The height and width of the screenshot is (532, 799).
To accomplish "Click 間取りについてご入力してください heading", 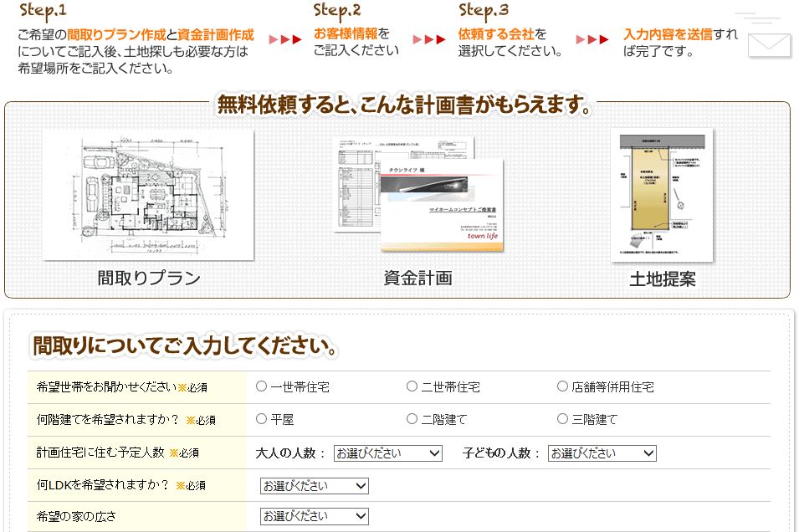I will (185, 346).
